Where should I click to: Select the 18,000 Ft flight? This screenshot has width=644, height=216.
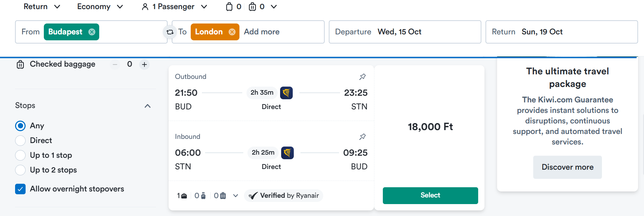click(430, 195)
